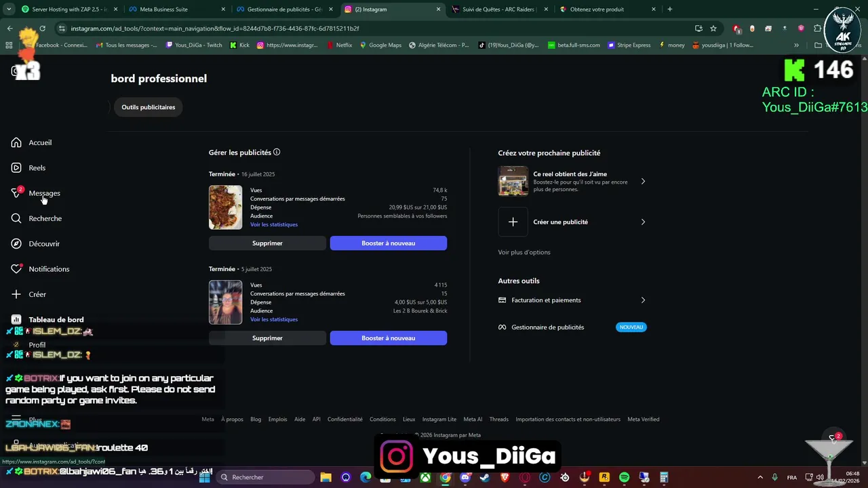This screenshot has height=488, width=868.
Task: Open Google Maps bookmark
Action: pyautogui.click(x=380, y=45)
